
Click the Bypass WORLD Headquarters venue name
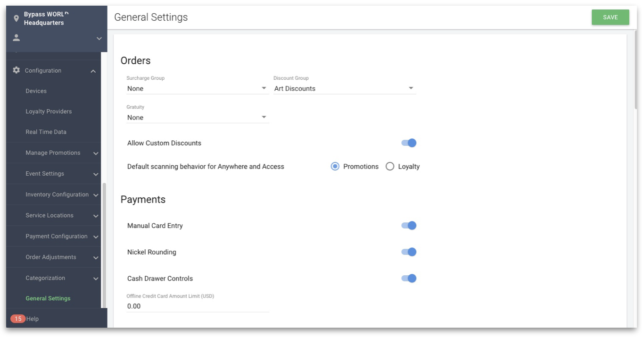pos(46,18)
